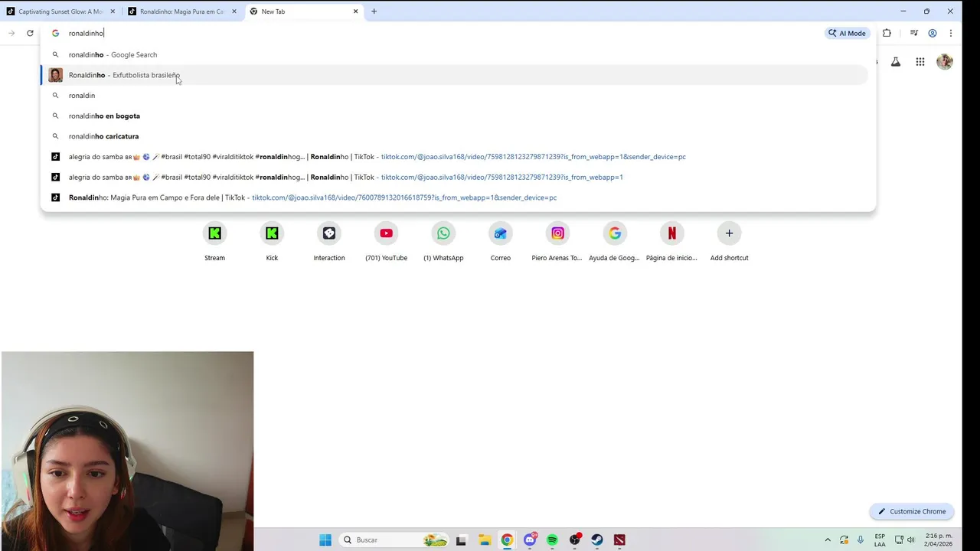Open the Google apps grid
This screenshot has height=551, width=980.
tap(920, 62)
